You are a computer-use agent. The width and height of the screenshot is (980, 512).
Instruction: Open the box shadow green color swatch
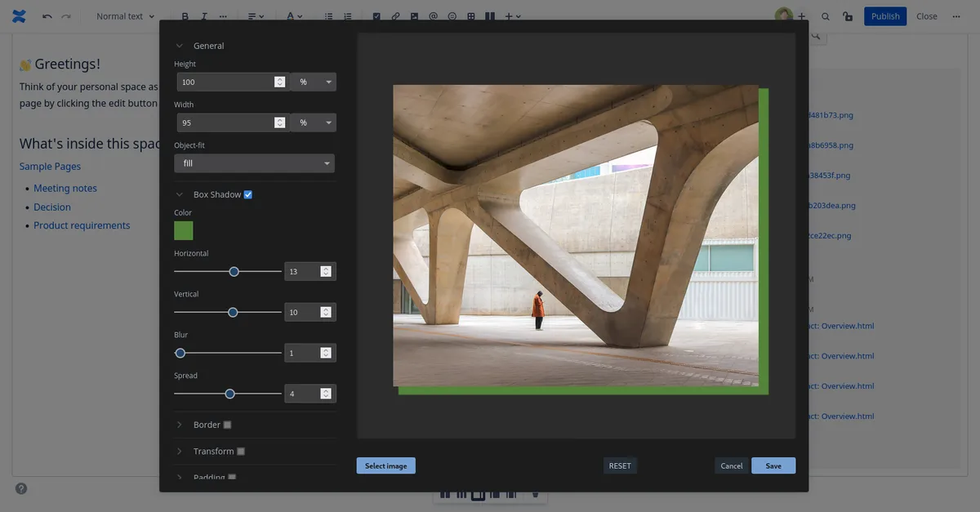[184, 230]
